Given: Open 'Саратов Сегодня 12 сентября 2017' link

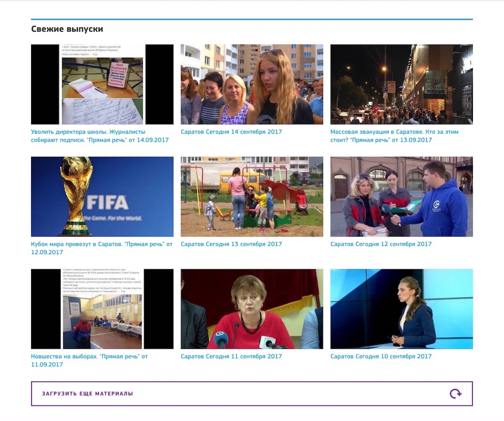Looking at the screenshot, I should tap(381, 244).
